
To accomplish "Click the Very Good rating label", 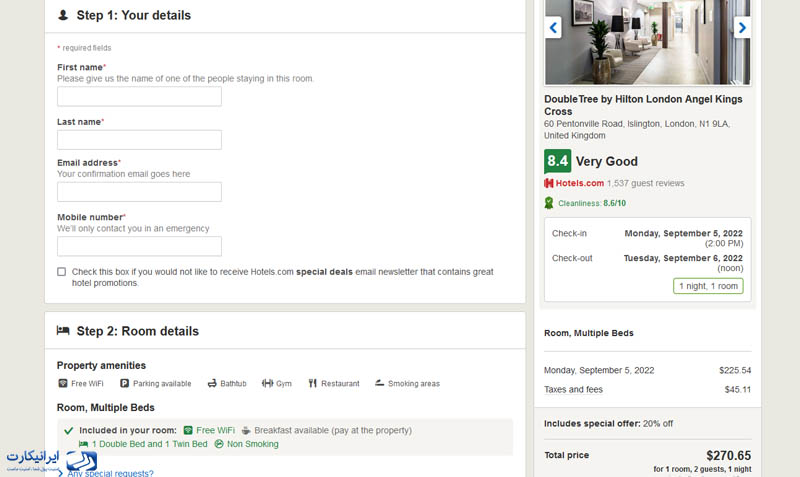I will click(607, 162).
